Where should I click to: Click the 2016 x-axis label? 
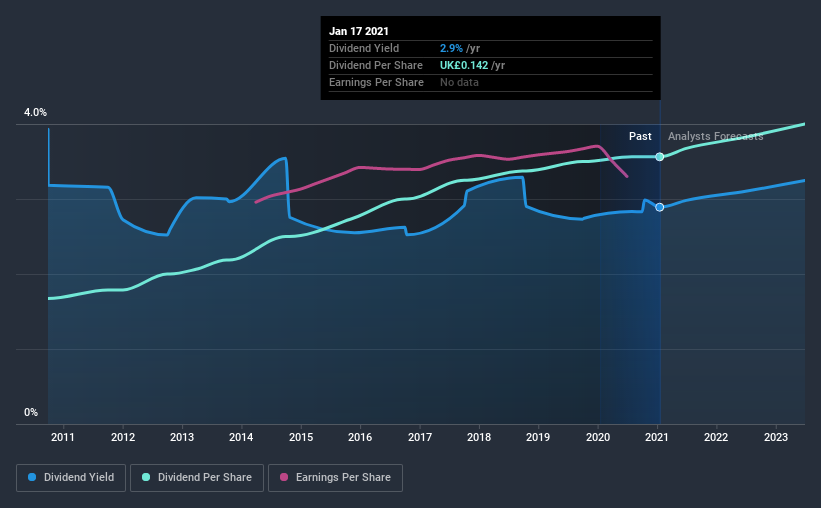point(360,437)
